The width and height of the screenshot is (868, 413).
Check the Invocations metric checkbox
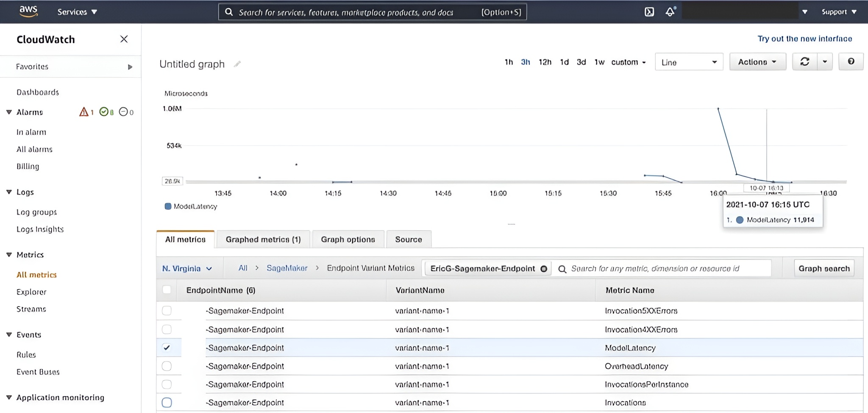pos(167,402)
